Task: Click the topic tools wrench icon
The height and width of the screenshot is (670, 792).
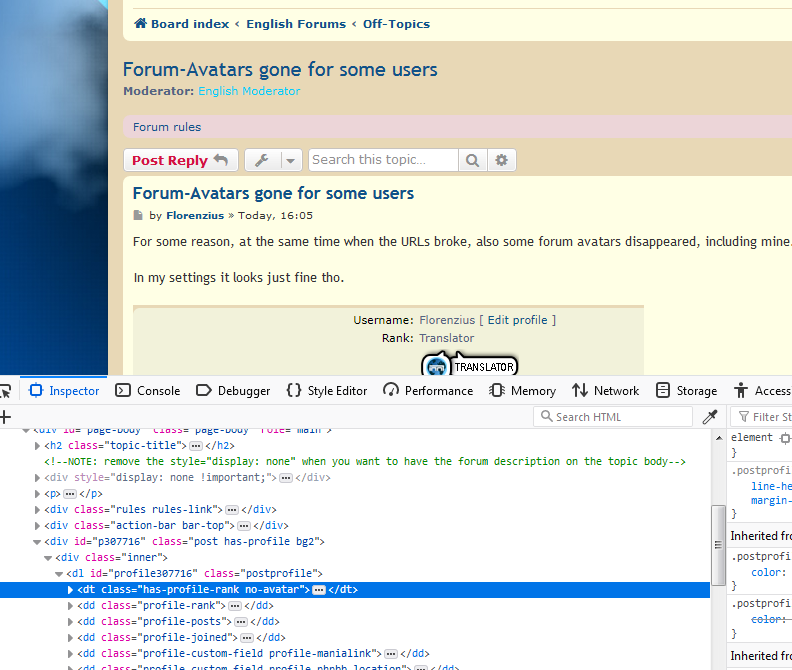Action: click(262, 160)
